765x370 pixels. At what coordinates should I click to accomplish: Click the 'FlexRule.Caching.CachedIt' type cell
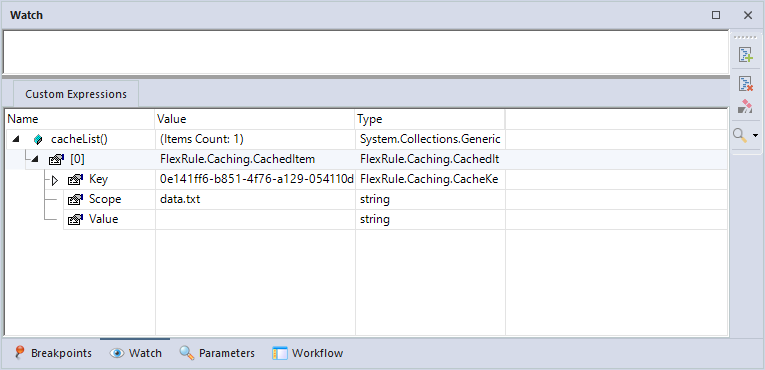[430, 160]
